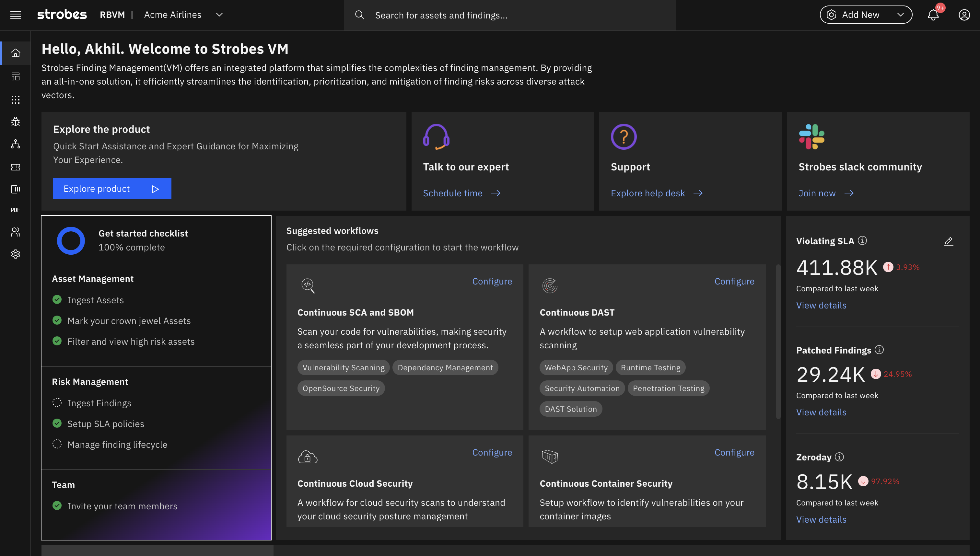Open the settings gear in sidebar
This screenshot has height=556, width=980.
(x=15, y=254)
